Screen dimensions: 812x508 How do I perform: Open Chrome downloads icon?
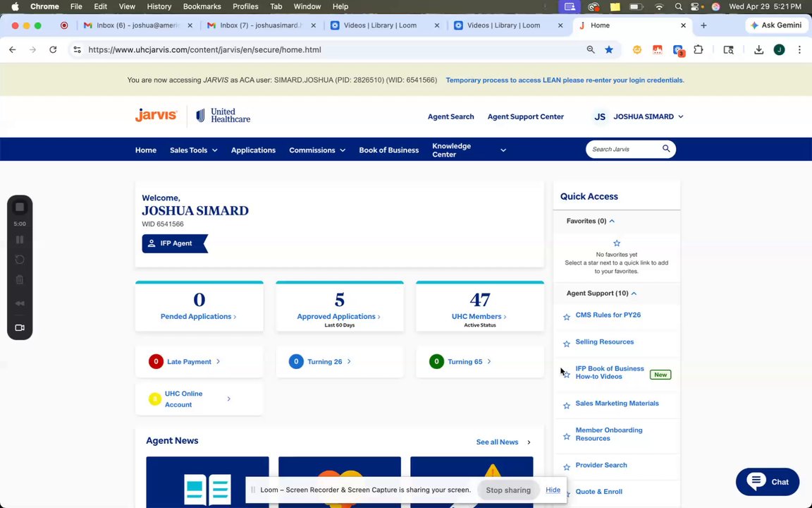[x=758, y=50]
